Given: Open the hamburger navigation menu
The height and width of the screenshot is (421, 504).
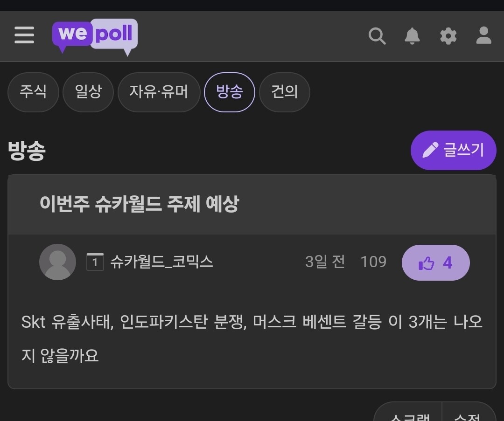Looking at the screenshot, I should tap(24, 35).
